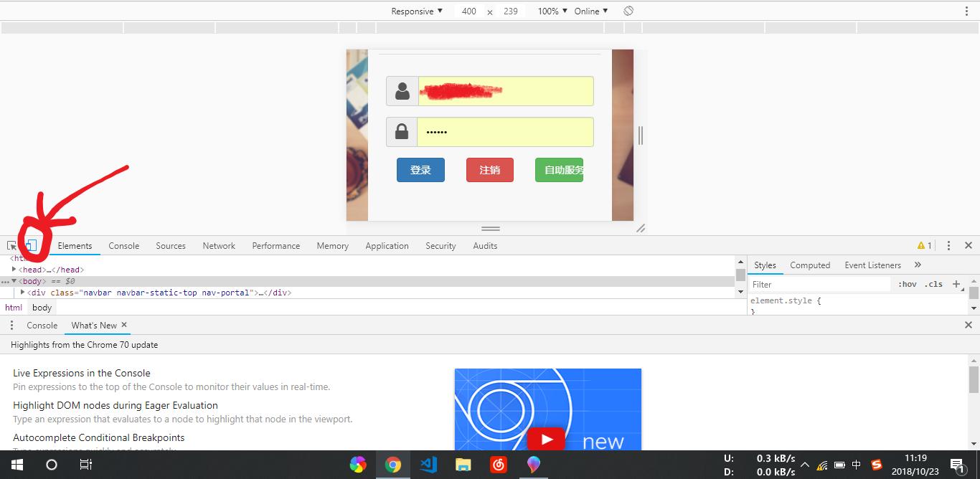Open the Sources tab
This screenshot has width=980, height=479.
tap(171, 245)
